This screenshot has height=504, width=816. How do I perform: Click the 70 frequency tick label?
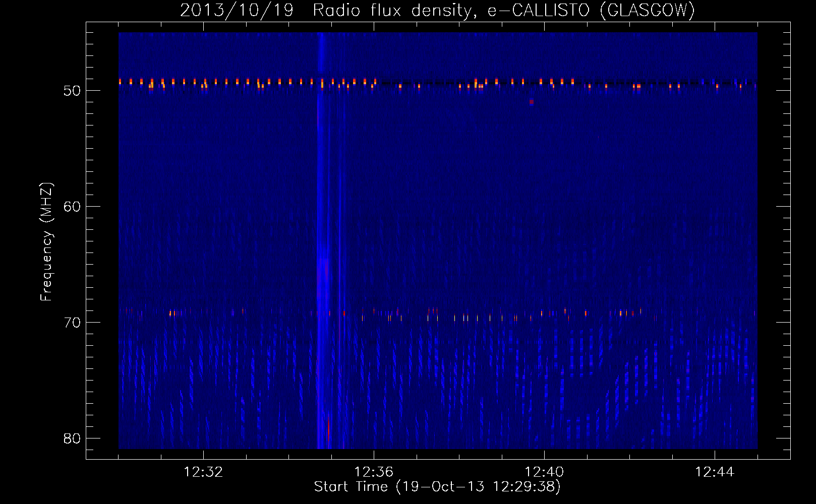click(x=72, y=323)
